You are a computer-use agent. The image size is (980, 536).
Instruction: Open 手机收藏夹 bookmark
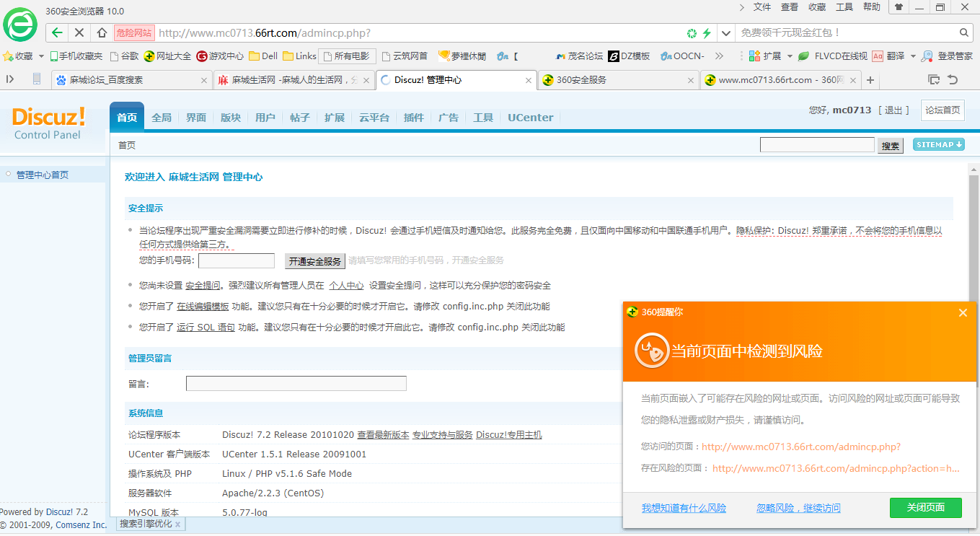[76, 56]
